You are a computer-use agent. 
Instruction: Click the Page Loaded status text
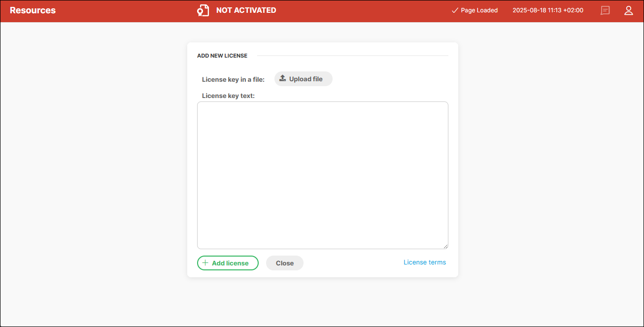(x=479, y=10)
